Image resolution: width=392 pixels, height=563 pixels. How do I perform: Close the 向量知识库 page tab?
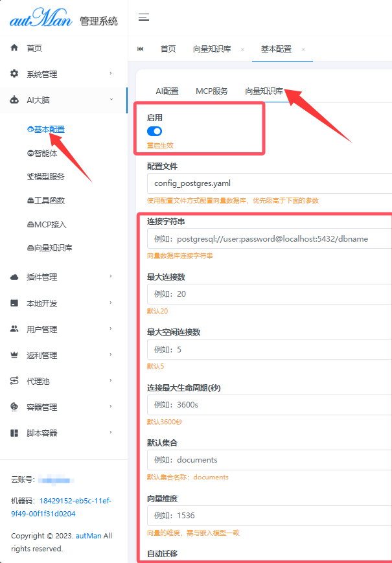click(242, 49)
